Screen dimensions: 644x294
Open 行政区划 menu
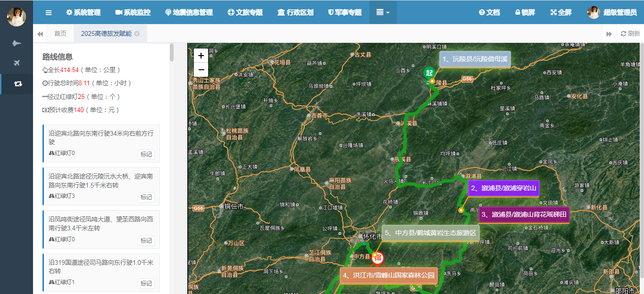click(295, 13)
